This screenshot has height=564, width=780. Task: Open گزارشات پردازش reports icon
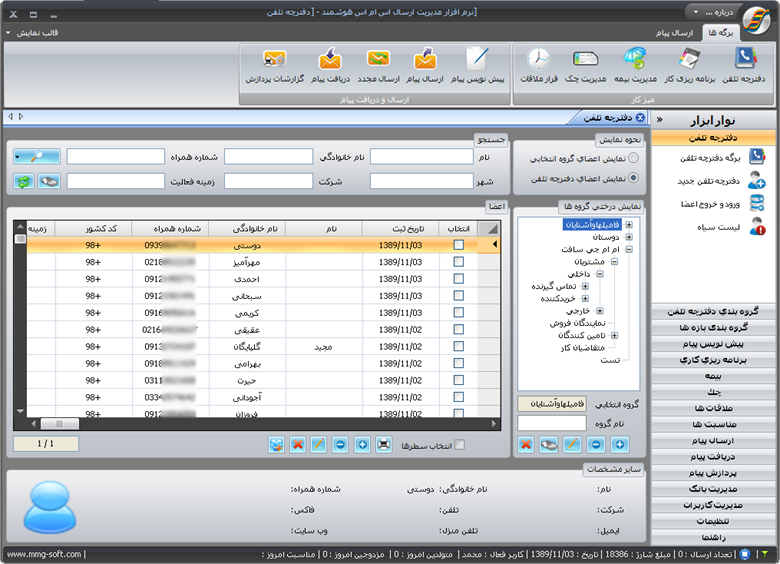click(x=275, y=65)
